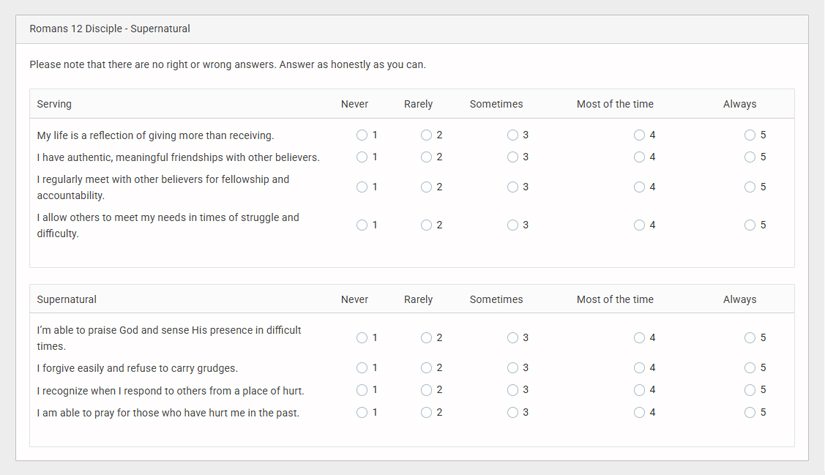Image resolution: width=825 pixels, height=475 pixels.
Task: Select 2 for regularly meeting with other believers
Action: click(x=427, y=187)
